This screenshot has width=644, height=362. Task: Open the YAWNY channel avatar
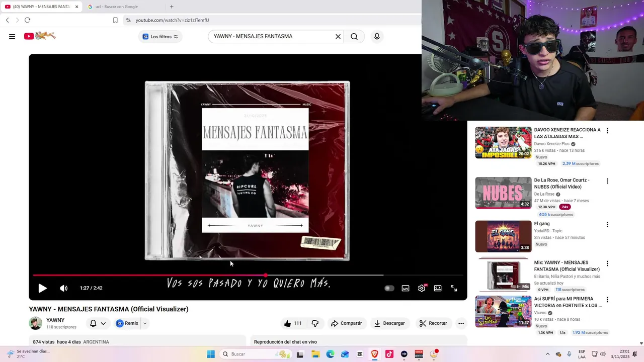click(x=35, y=323)
